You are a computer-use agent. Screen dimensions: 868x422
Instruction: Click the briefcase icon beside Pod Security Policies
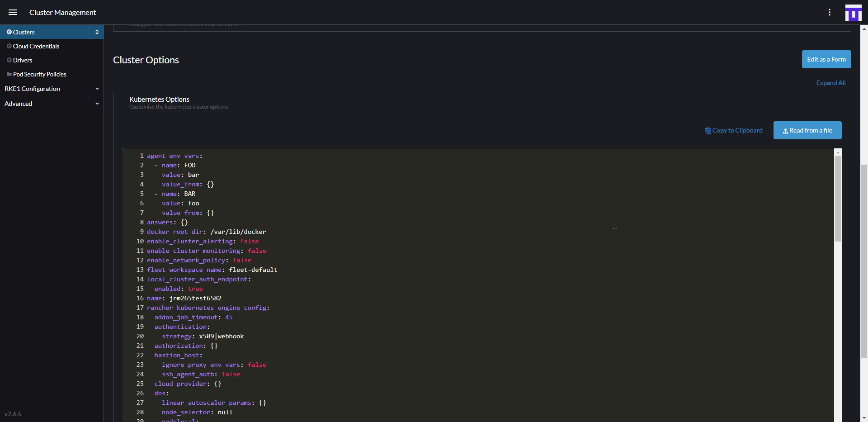(9, 74)
